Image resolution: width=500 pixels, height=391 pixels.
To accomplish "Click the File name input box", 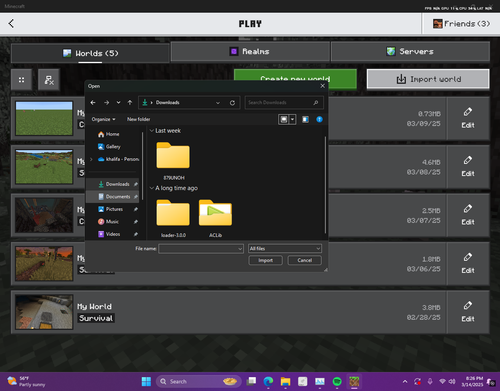I will tap(198, 249).
